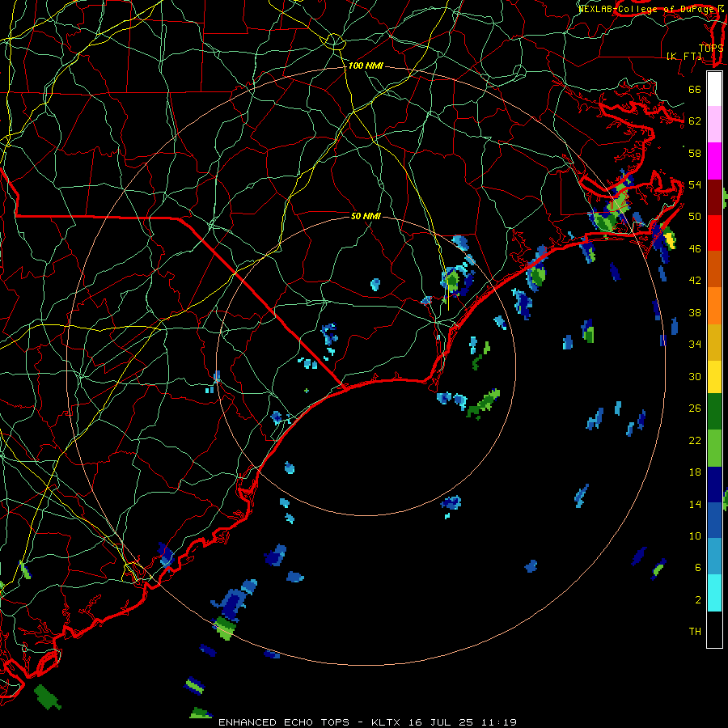Click the 'KLTX' station identifier in the caption
Viewport: 728px width, 728px height.
(387, 722)
